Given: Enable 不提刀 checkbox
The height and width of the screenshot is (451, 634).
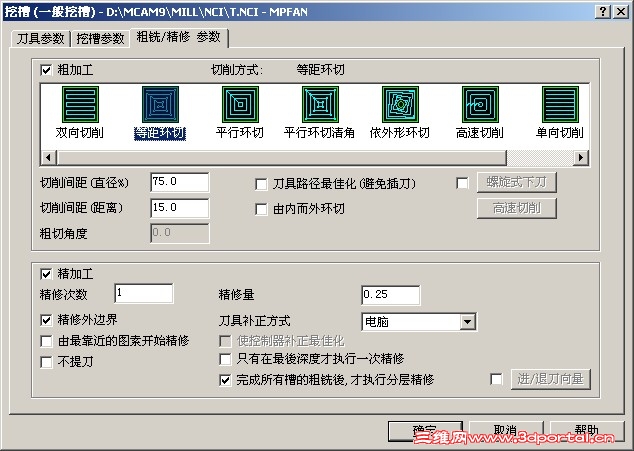Looking at the screenshot, I should (46, 362).
